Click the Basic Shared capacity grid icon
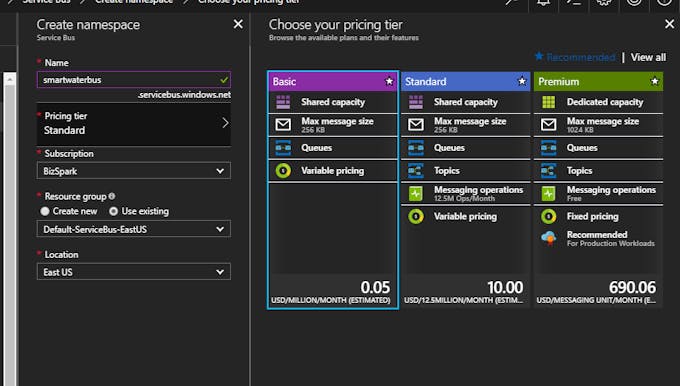The width and height of the screenshot is (680, 386). point(283,102)
